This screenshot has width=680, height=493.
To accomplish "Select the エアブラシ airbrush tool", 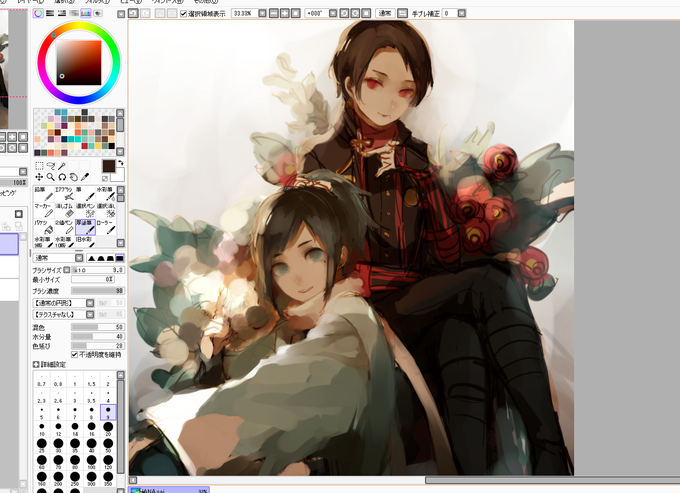I will (64, 194).
